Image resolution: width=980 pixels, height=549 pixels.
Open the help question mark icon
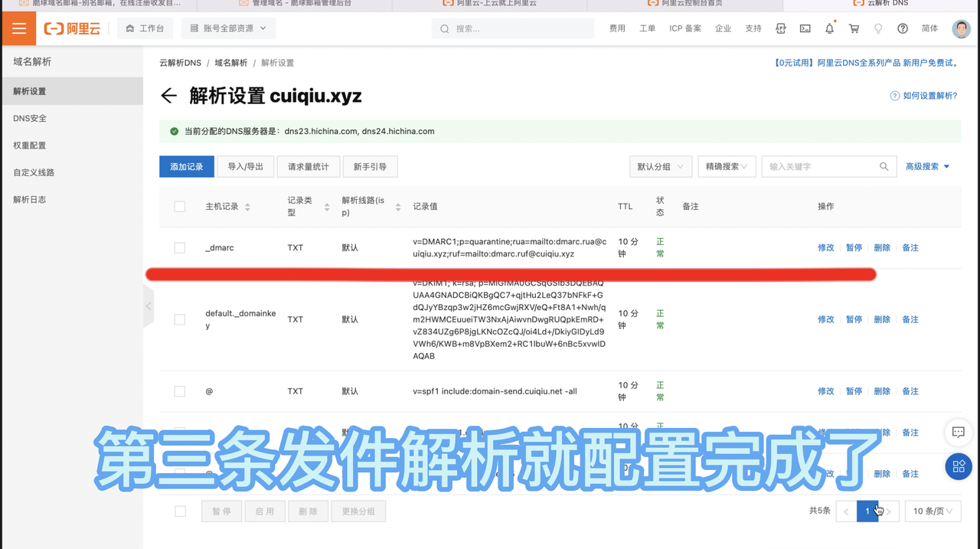(x=903, y=28)
